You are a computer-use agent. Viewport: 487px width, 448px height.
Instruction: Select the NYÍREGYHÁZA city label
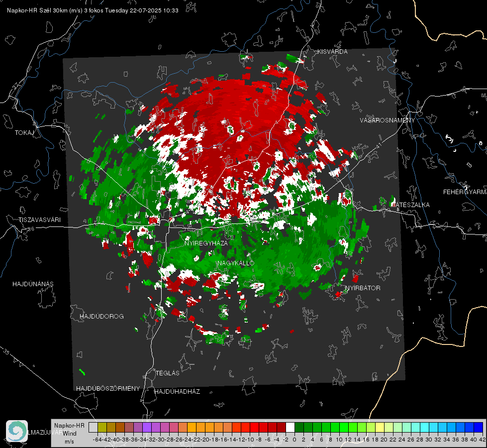tap(206, 243)
